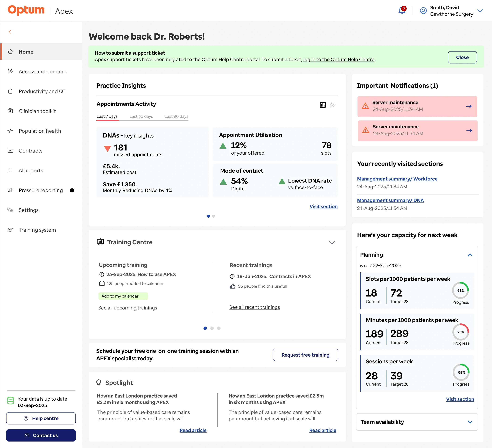Click the Clinician toolkit icon
Image resolution: width=492 pixels, height=448 pixels.
click(x=10, y=111)
